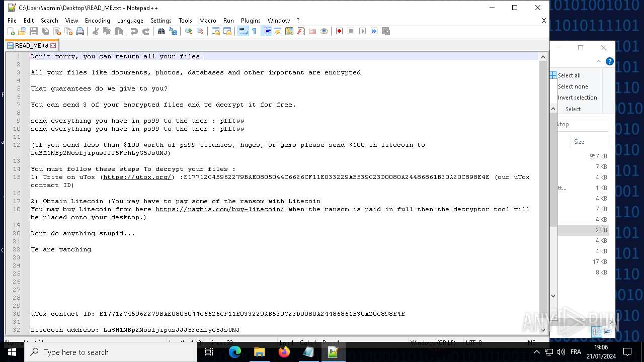Open the Plugins menu
Screen dimensions: 644x362
pos(251,21)
